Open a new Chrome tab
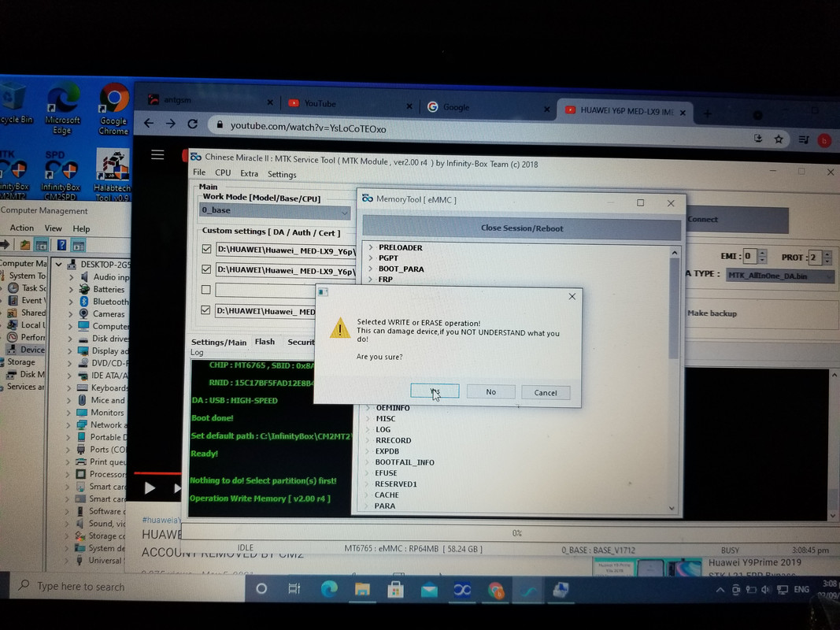Viewport: 840px width, 630px height. click(x=708, y=113)
